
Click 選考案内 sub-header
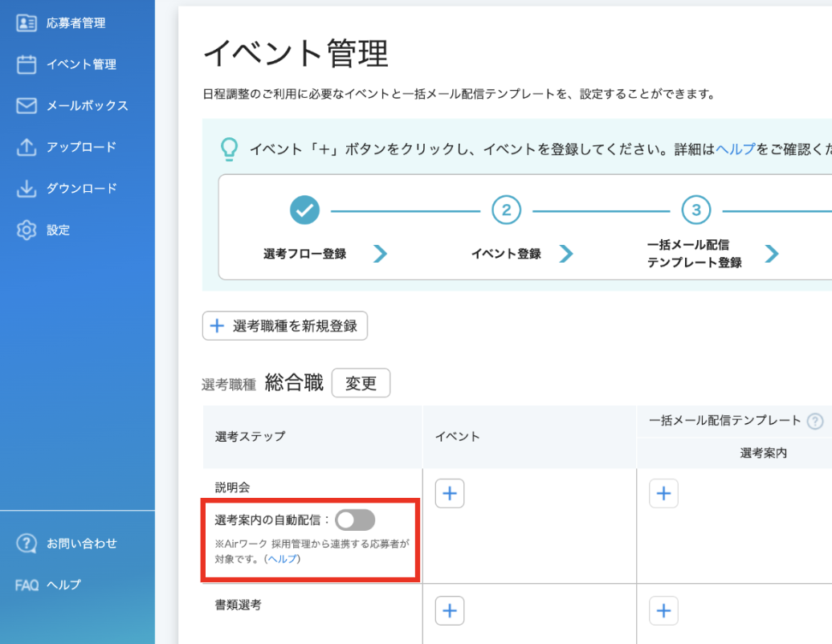[x=764, y=453]
